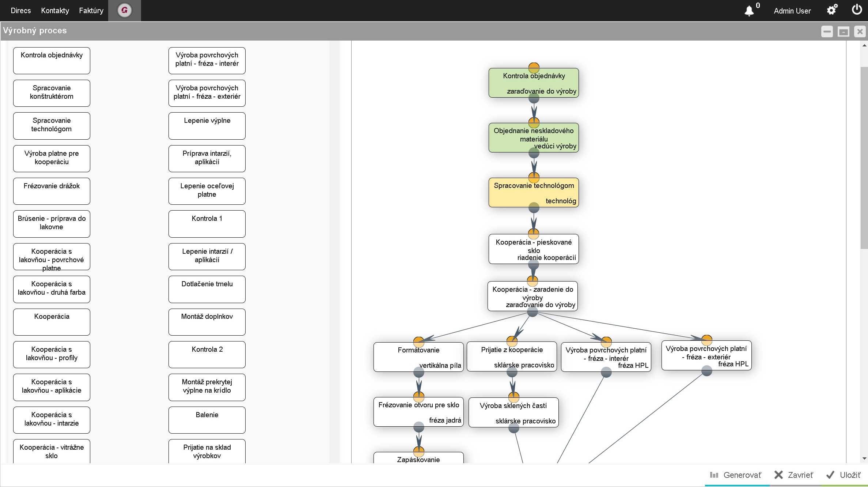868x487 pixels.
Task: Select Dotlačenie tmelu palette item
Action: [207, 289]
